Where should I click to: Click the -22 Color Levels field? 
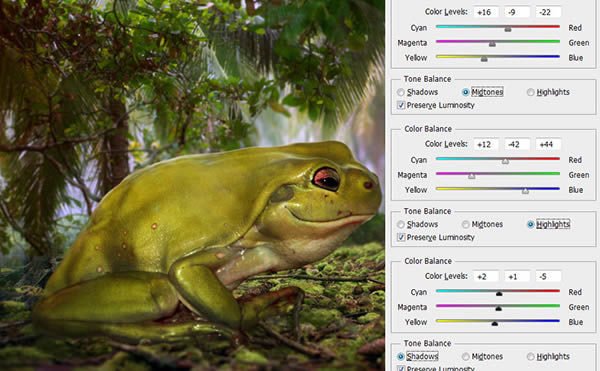point(548,12)
